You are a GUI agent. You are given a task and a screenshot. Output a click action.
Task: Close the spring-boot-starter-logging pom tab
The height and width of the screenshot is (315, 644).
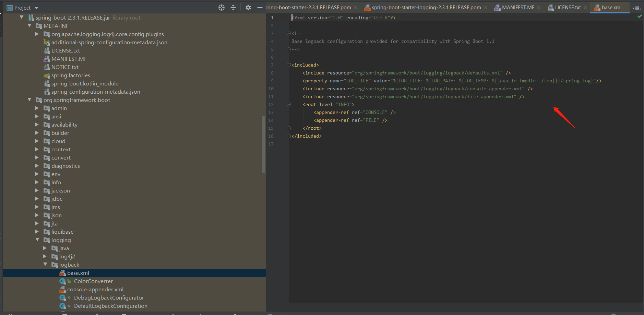pyautogui.click(x=486, y=8)
